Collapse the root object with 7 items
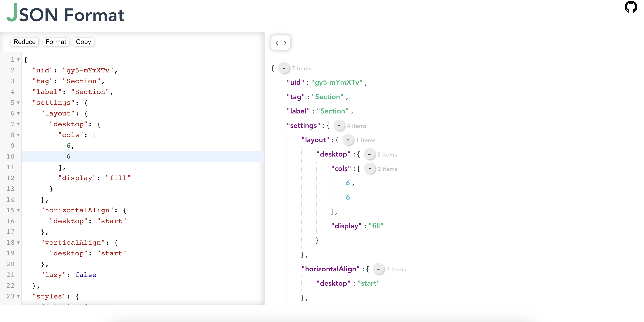This screenshot has width=644, height=322. click(x=283, y=68)
